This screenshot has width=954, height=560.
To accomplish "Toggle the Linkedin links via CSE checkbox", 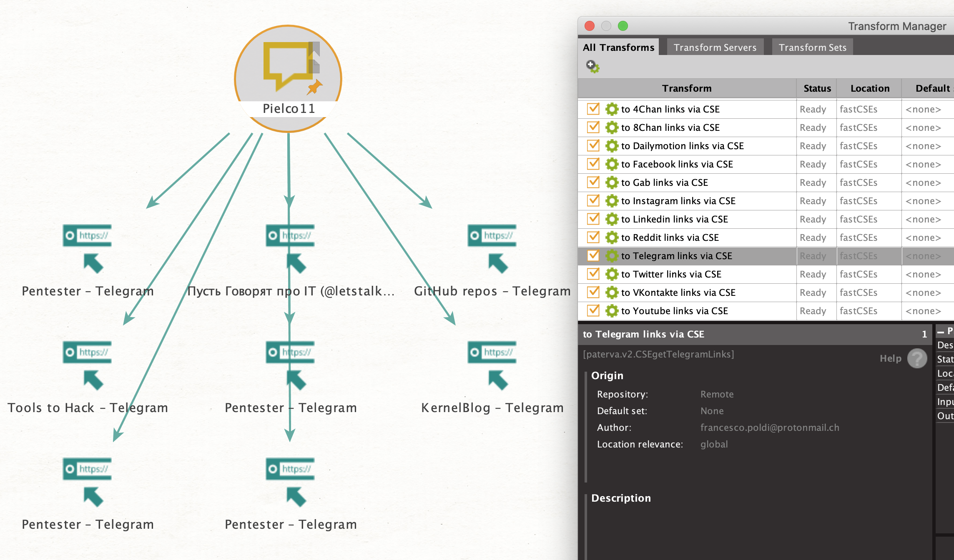I will (x=593, y=219).
